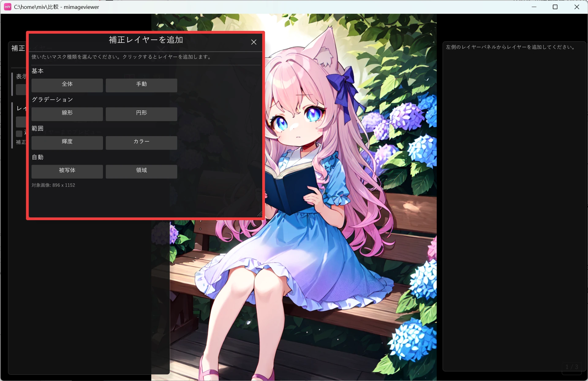Click the 補正レイヤーを追加 dialog title bar
Screen dimensions: 588x381
pos(146,40)
